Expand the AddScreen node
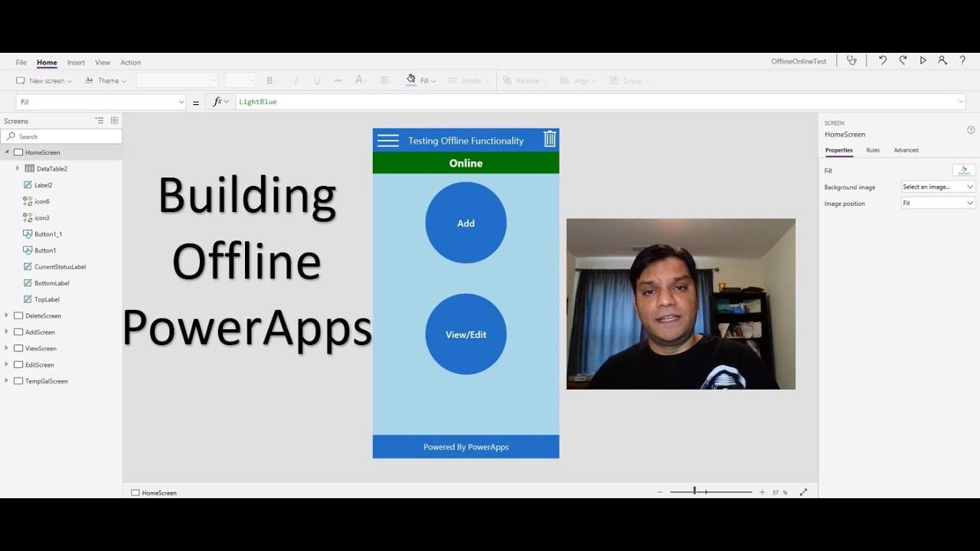This screenshot has height=551, width=980. tap(7, 332)
